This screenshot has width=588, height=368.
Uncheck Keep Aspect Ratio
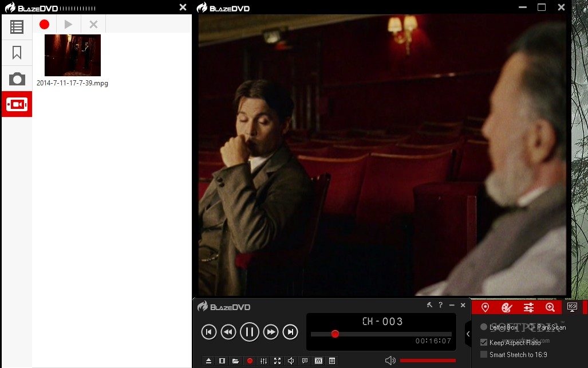(x=484, y=342)
